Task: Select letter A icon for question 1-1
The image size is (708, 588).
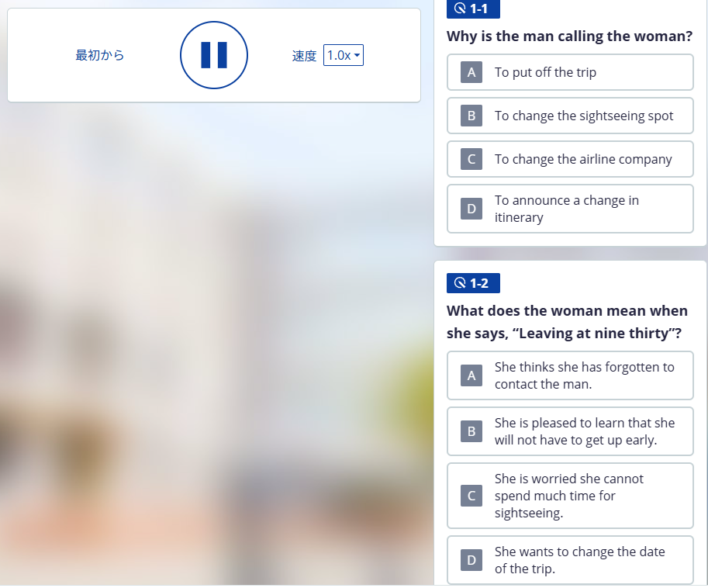Action: 471,72
